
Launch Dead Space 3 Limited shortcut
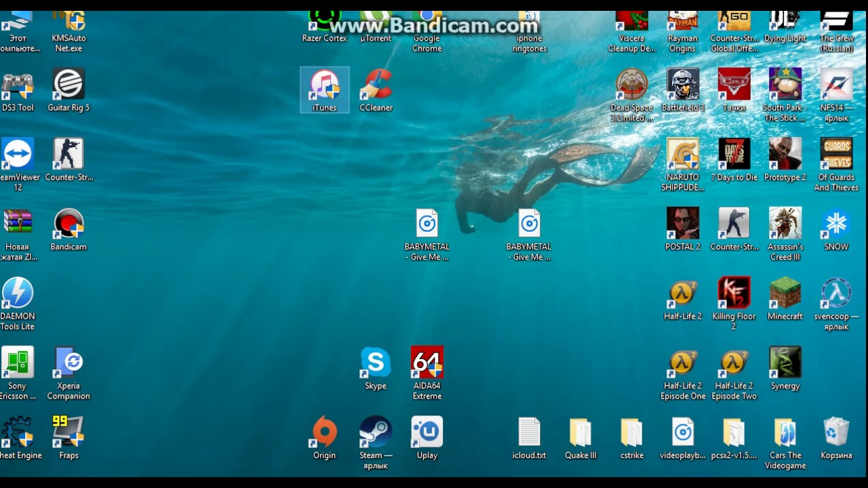631,84
